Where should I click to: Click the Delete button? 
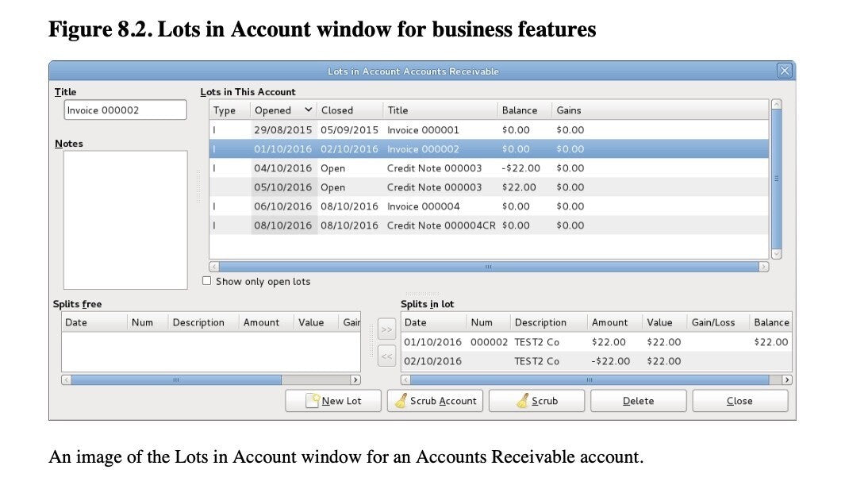638,400
